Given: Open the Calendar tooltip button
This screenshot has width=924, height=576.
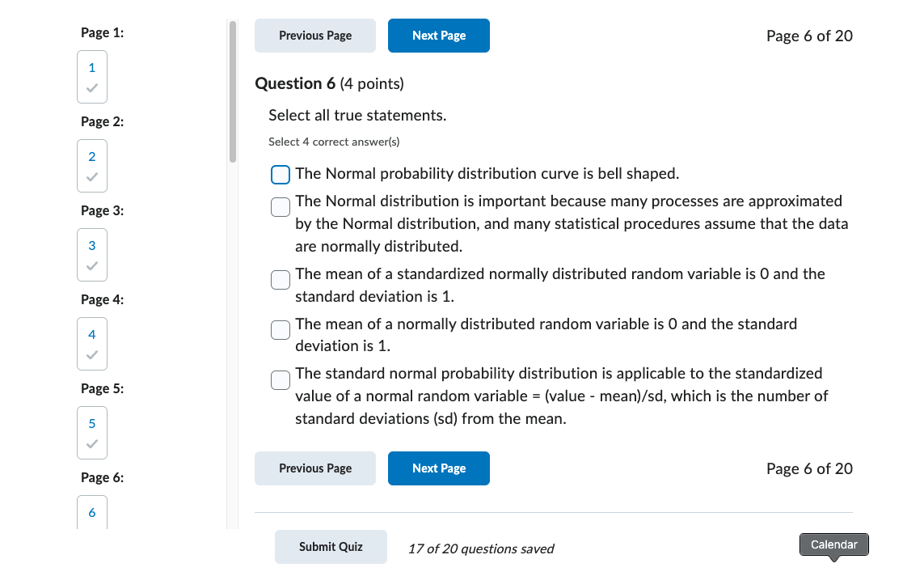Looking at the screenshot, I should [x=833, y=544].
